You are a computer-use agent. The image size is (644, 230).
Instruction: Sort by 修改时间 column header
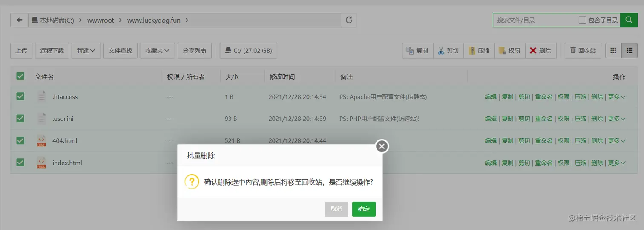282,77
